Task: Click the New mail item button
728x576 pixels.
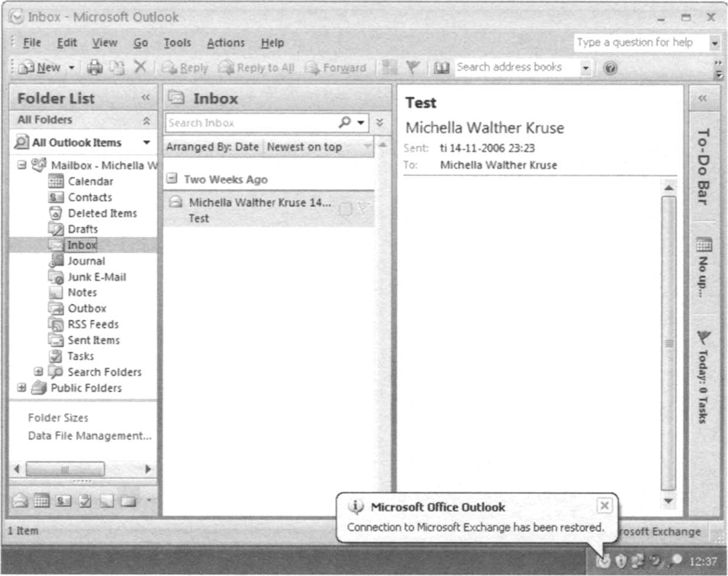Action: [x=39, y=68]
